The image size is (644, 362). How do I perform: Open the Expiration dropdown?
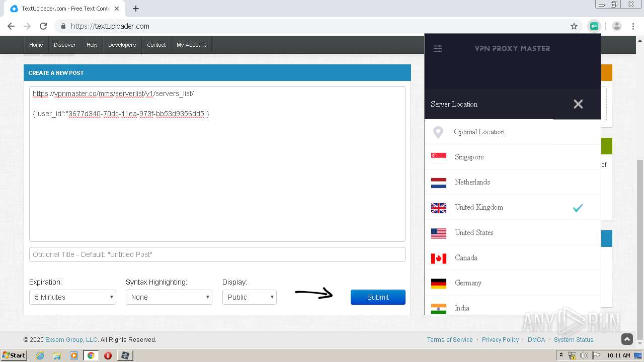click(x=72, y=297)
